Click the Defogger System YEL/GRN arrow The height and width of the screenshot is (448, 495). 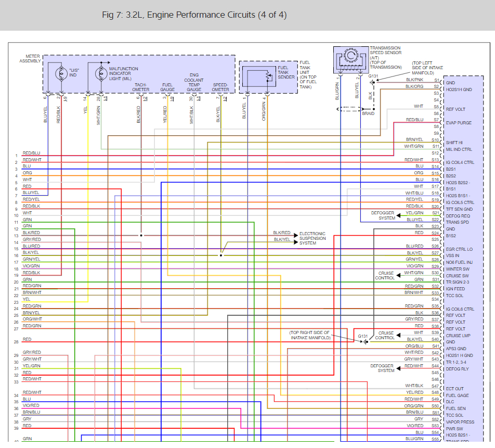click(398, 215)
